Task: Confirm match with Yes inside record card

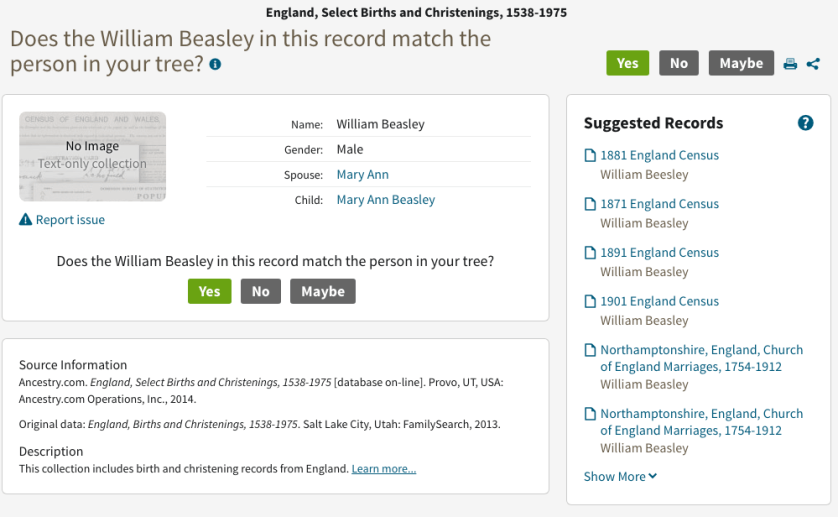Action: [x=209, y=291]
